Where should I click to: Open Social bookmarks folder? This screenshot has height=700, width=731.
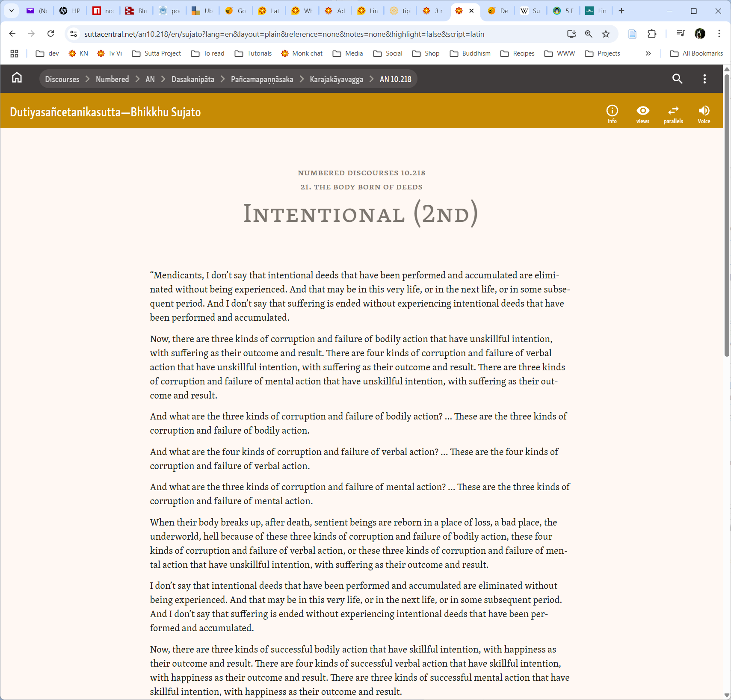[x=388, y=53]
